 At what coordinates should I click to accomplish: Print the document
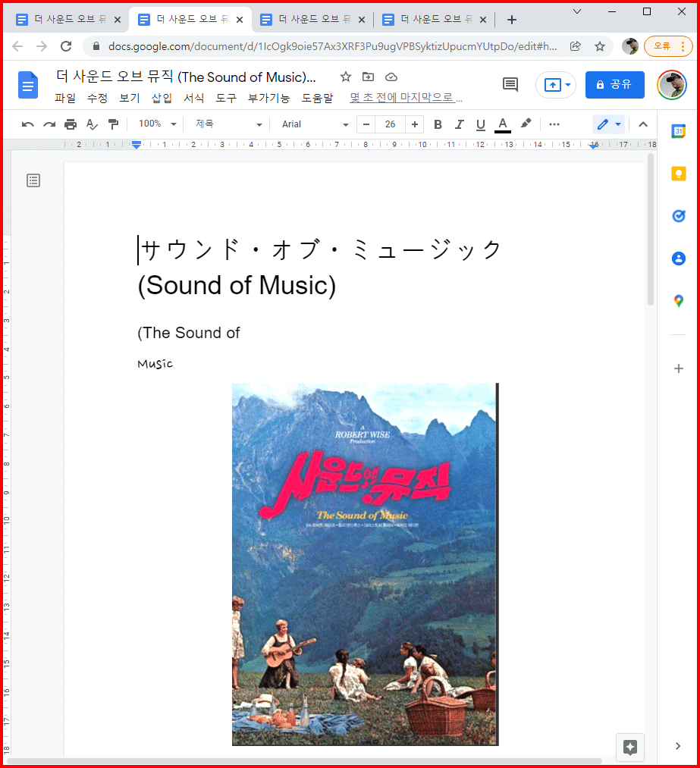tap(71, 124)
